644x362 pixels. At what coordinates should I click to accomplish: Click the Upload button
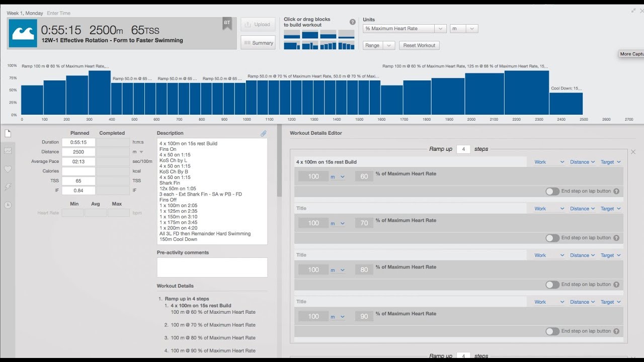pos(258,24)
